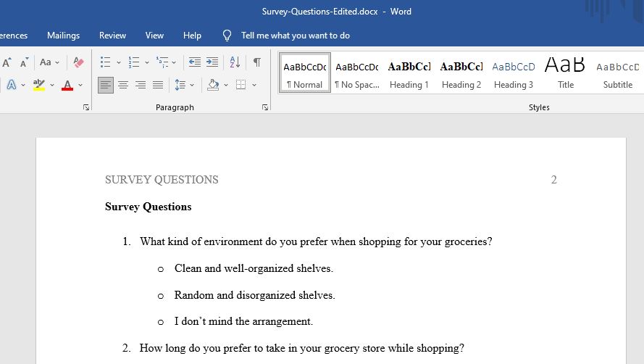Open the Change Case (Aa) menu

[49, 62]
